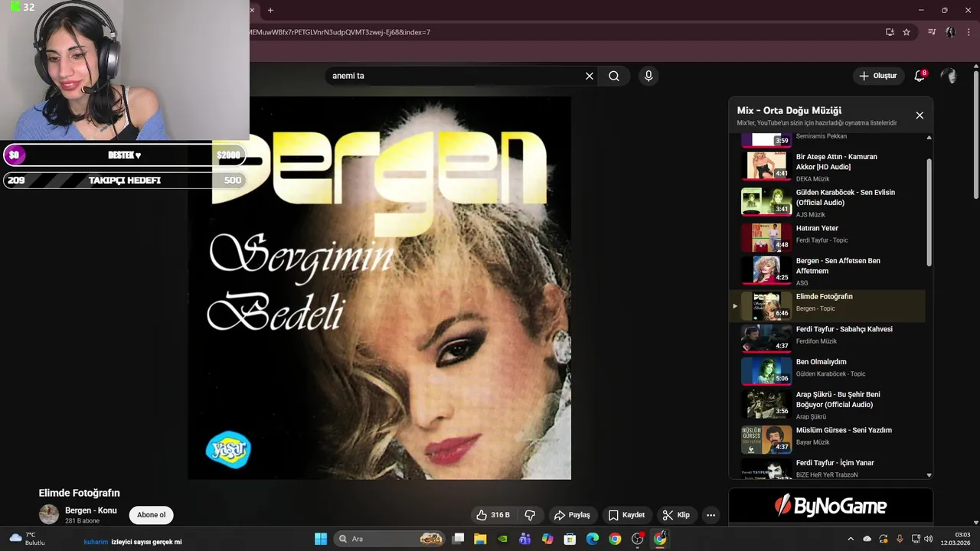
Task: Open Semiramis Pekkan playlist item
Action: (832, 140)
